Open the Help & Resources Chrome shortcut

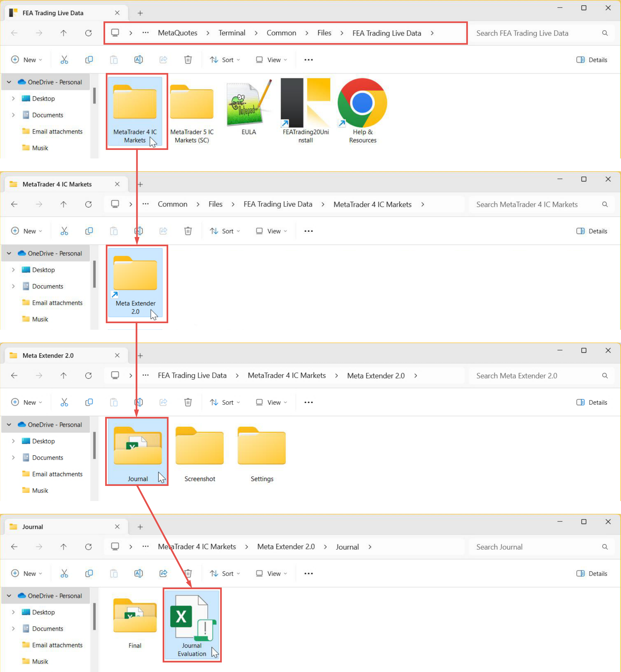tap(363, 111)
